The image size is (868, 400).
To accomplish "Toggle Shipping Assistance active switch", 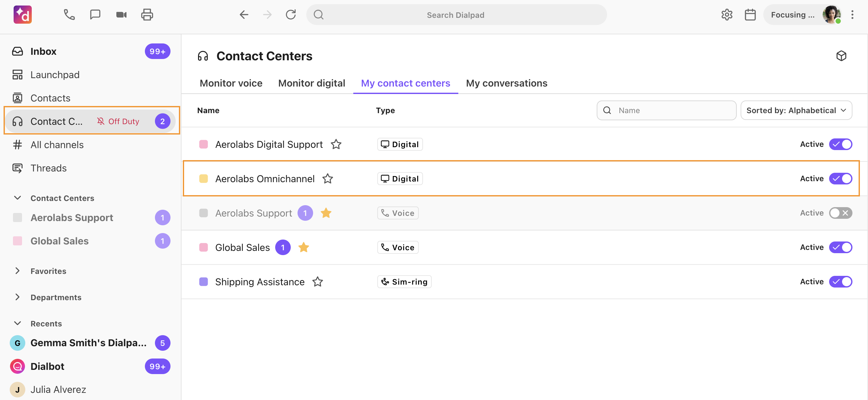I will [x=840, y=282].
